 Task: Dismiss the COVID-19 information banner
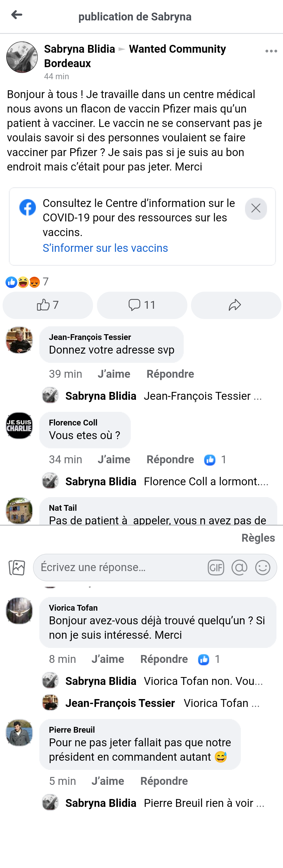pyautogui.click(x=256, y=209)
